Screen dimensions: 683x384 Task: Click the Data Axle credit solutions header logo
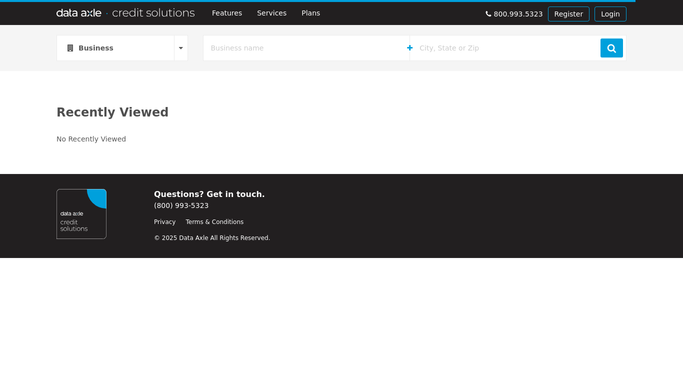click(125, 13)
